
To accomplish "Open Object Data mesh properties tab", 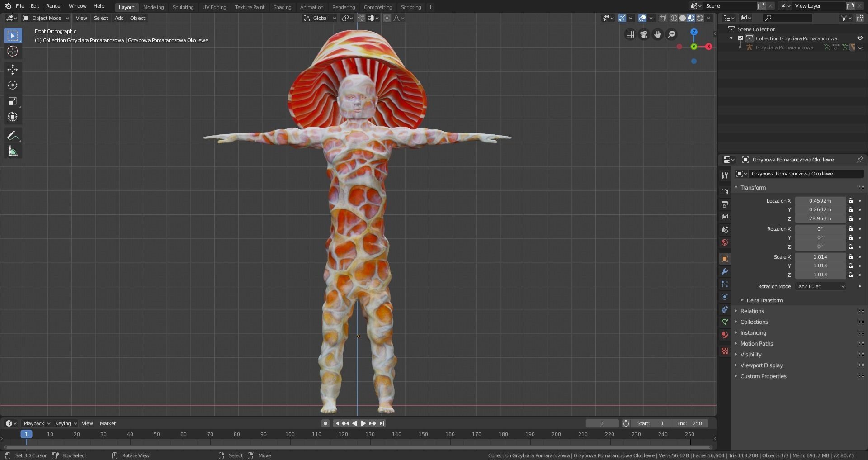I will tap(724, 322).
